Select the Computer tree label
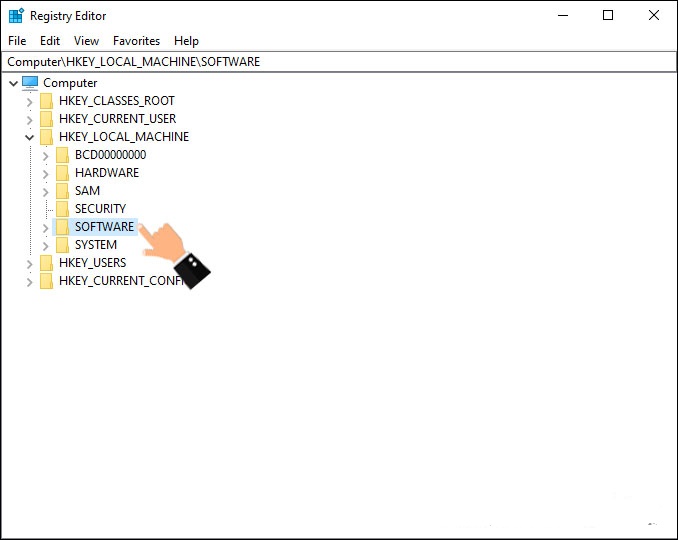This screenshot has height=540, width=678. pyautogui.click(x=70, y=83)
